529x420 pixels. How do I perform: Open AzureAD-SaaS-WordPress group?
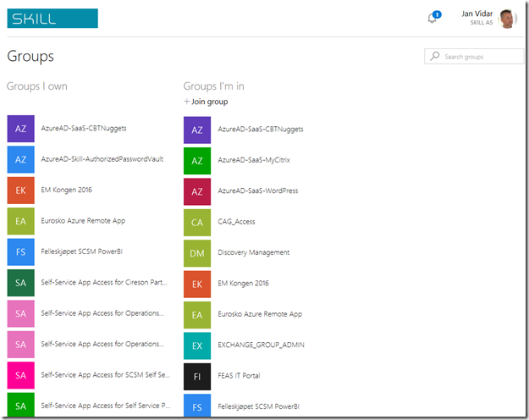point(258,191)
